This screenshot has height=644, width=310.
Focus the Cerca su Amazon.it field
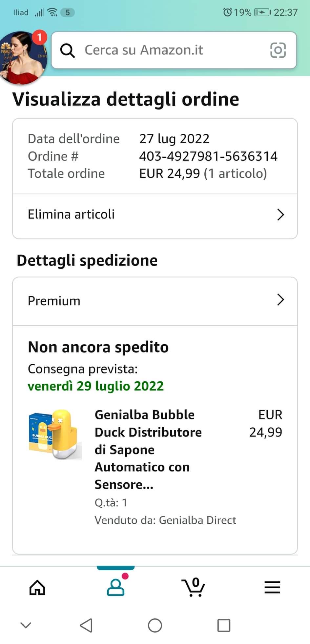(174, 50)
